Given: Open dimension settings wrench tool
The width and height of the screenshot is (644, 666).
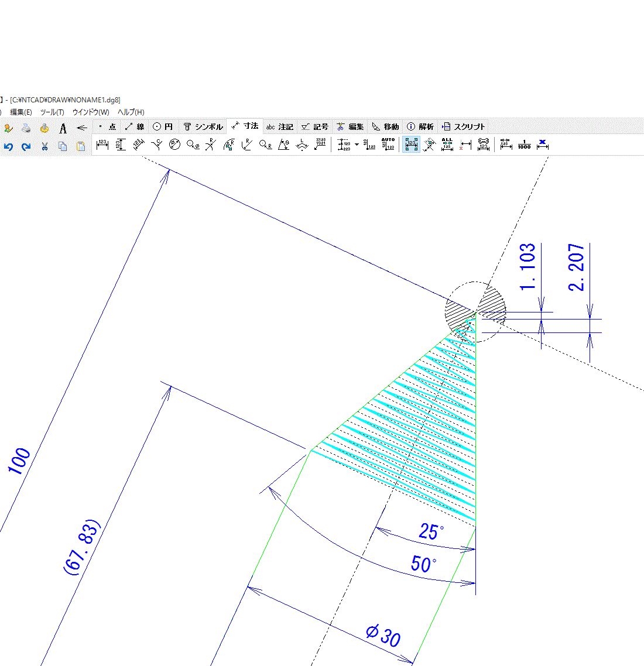Looking at the screenshot, I should click(x=484, y=145).
